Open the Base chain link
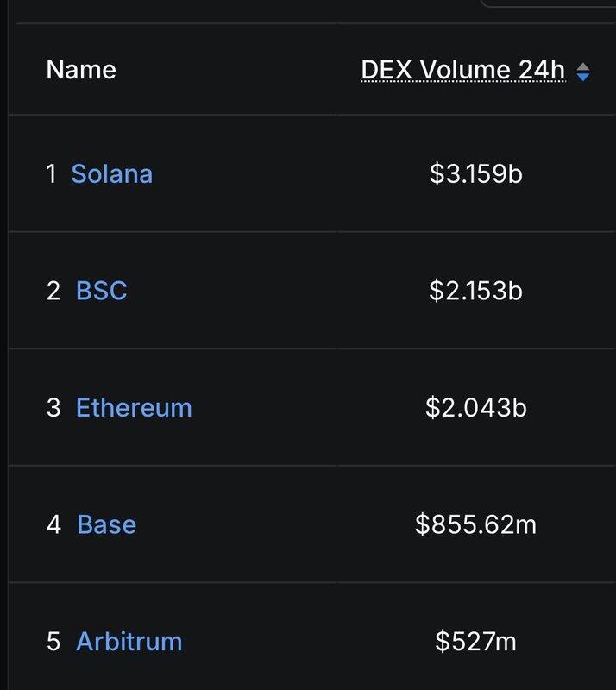Screen dimensions: 616x690 pos(106,524)
